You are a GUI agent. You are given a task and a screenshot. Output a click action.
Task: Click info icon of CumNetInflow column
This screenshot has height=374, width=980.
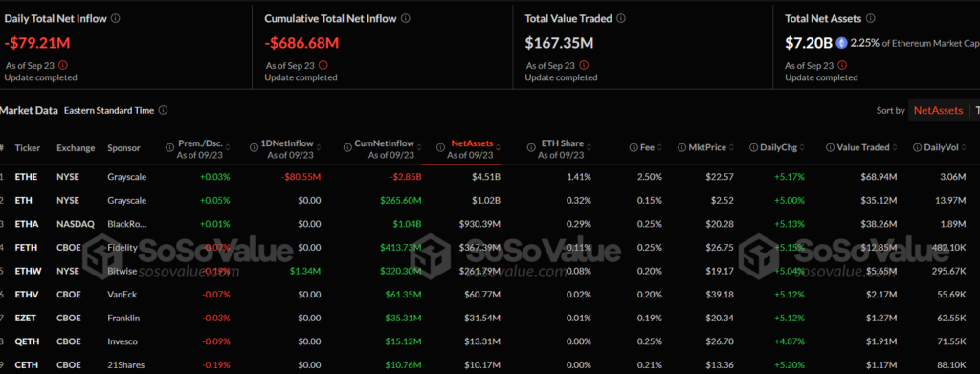[x=347, y=148]
